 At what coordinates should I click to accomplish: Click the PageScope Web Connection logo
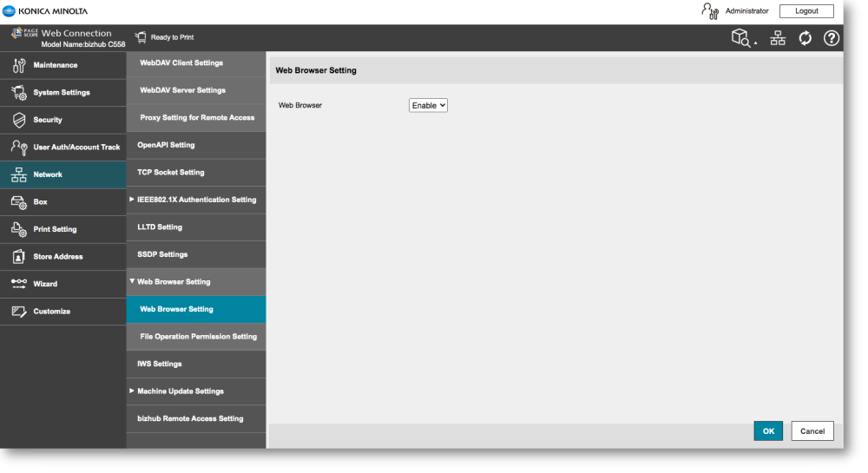(62, 33)
